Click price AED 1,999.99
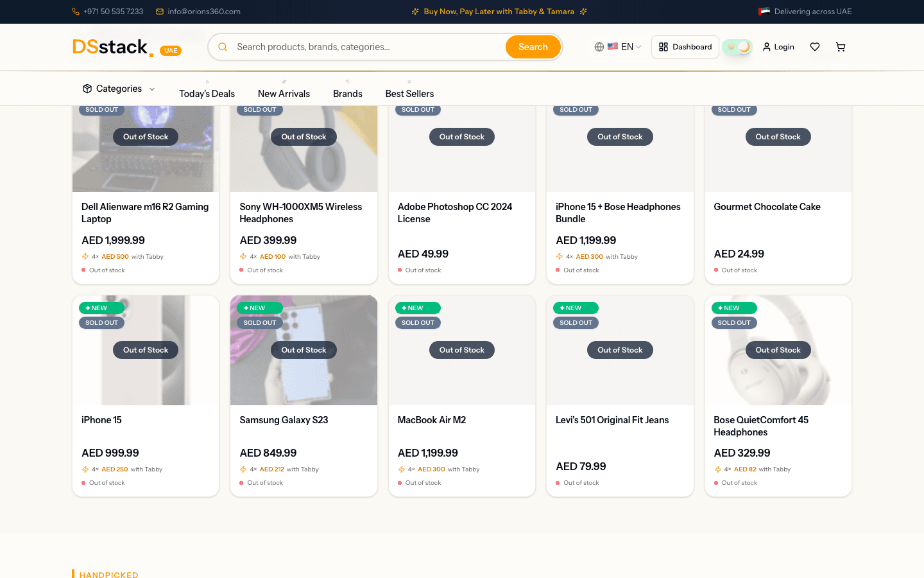924x578 pixels. (113, 240)
